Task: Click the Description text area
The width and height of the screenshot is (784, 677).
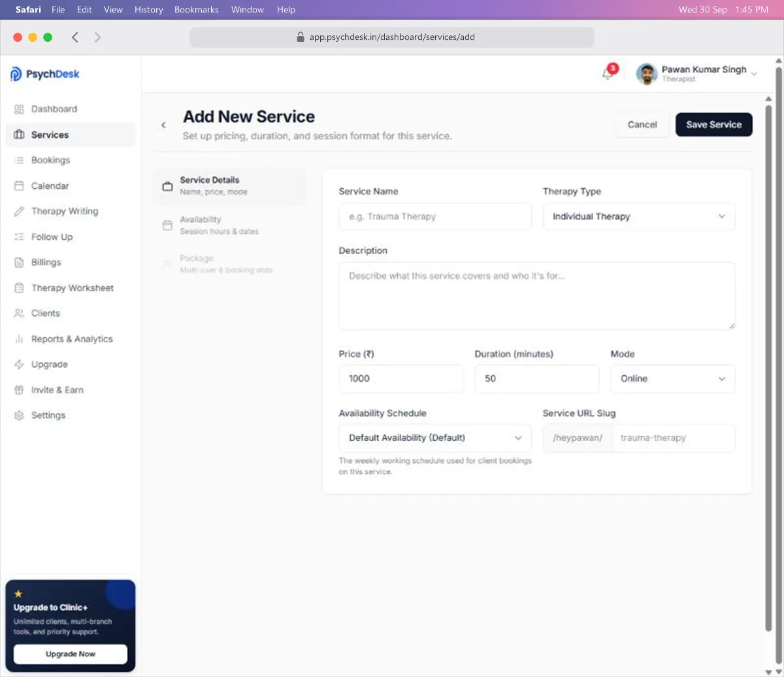Action: coord(537,295)
